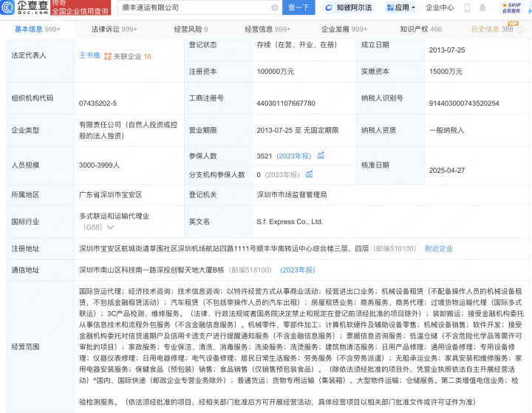Open the 企业中心 menu
This screenshot has height=413, width=532.
(440, 8)
